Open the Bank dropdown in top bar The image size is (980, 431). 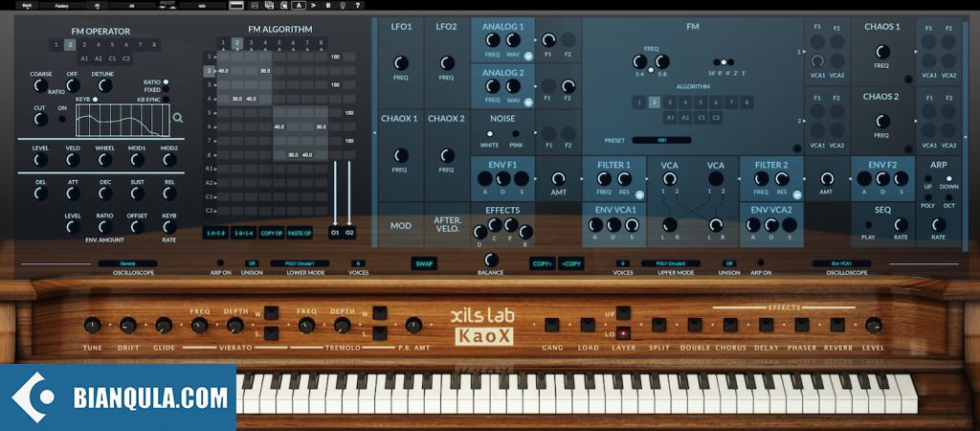pos(26,5)
